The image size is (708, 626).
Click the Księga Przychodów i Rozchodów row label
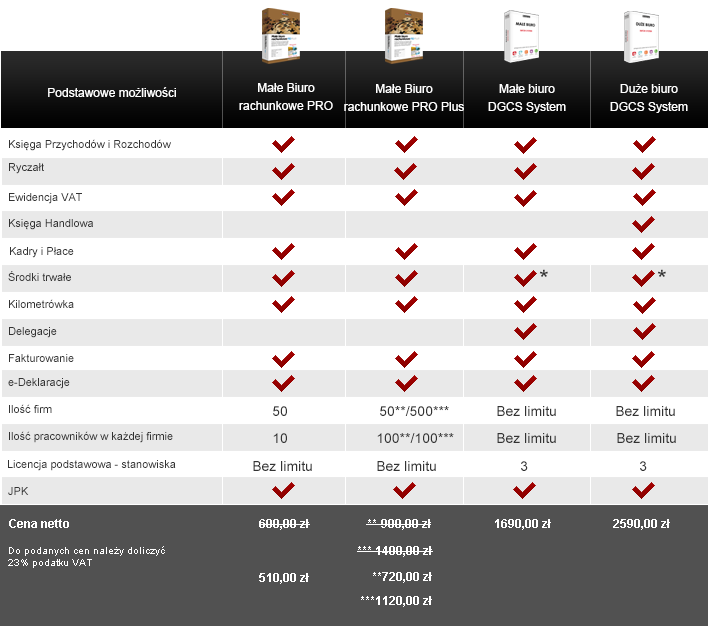[x=89, y=145]
